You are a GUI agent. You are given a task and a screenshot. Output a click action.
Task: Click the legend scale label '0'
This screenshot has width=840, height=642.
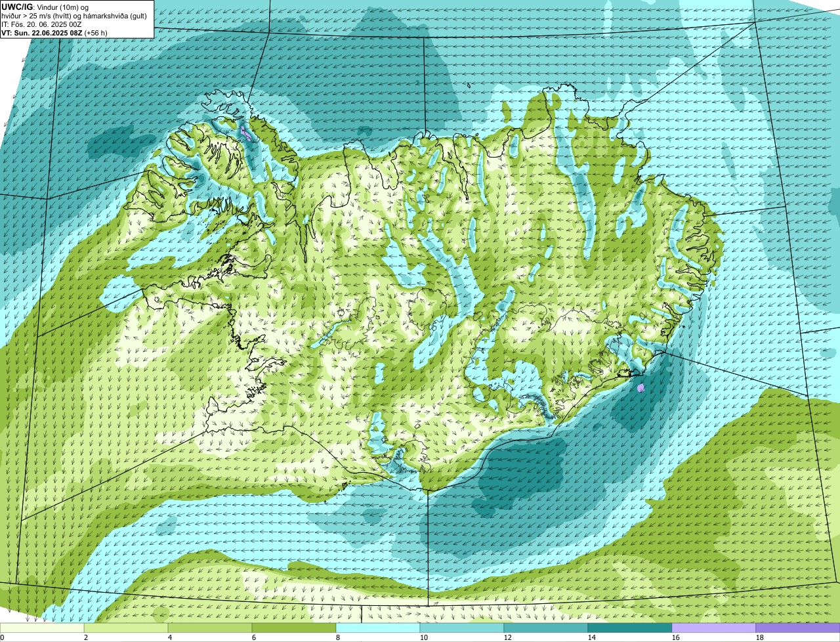pos(2,637)
